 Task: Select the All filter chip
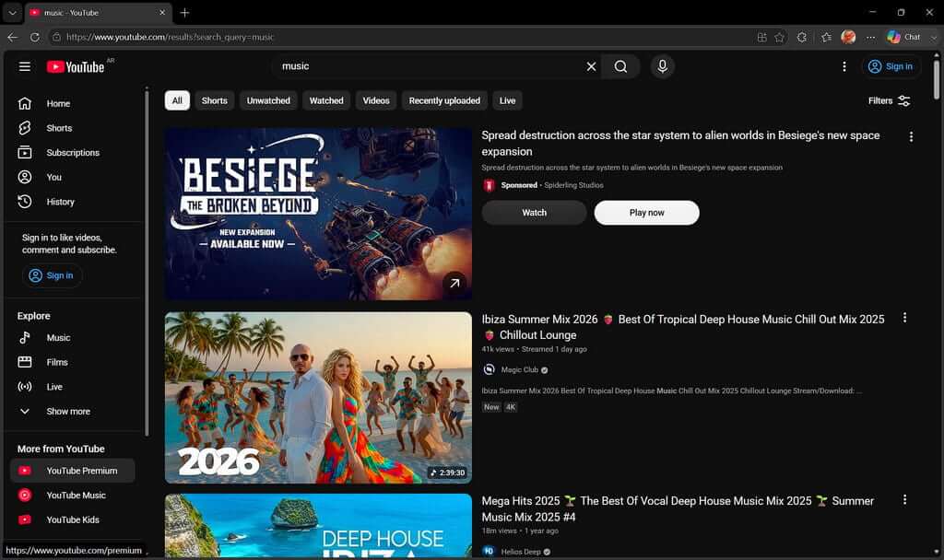(177, 101)
